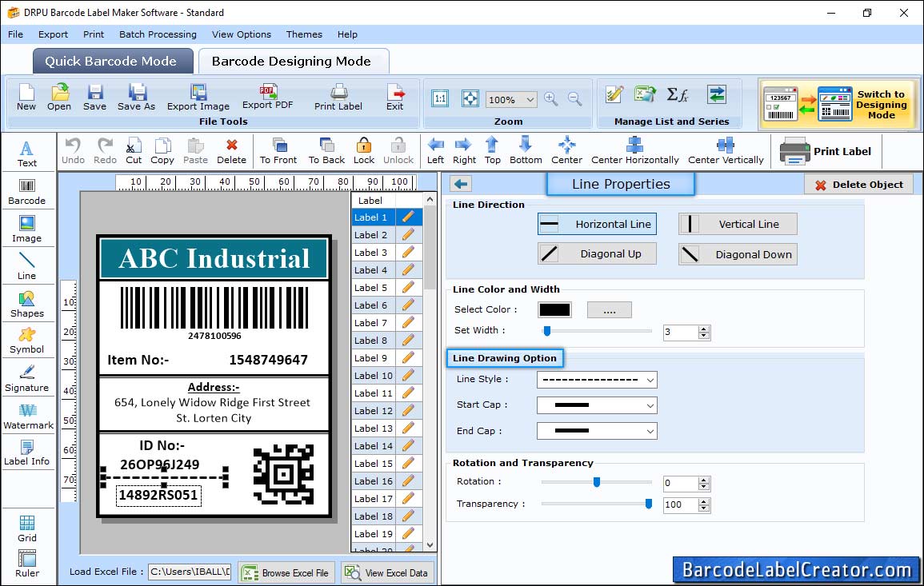Viewport: 924px width, 586px height.
Task: Delete the selected object from toolbar
Action: [x=231, y=151]
